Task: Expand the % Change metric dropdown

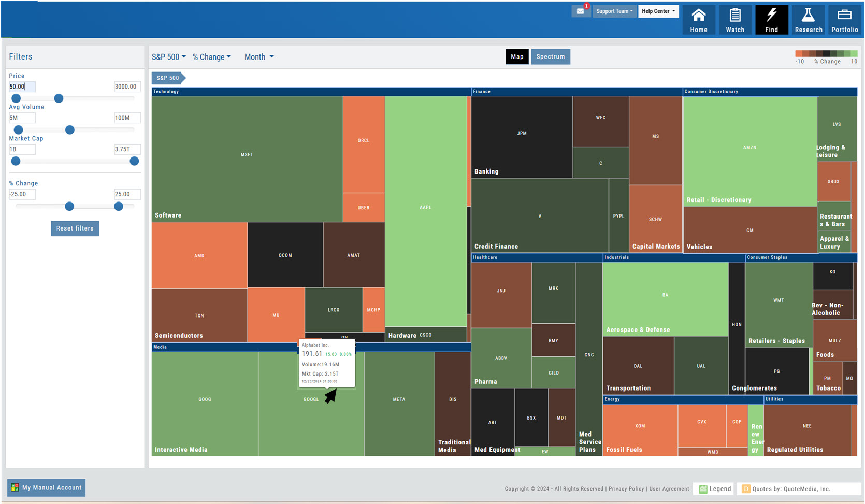Action: click(x=212, y=57)
